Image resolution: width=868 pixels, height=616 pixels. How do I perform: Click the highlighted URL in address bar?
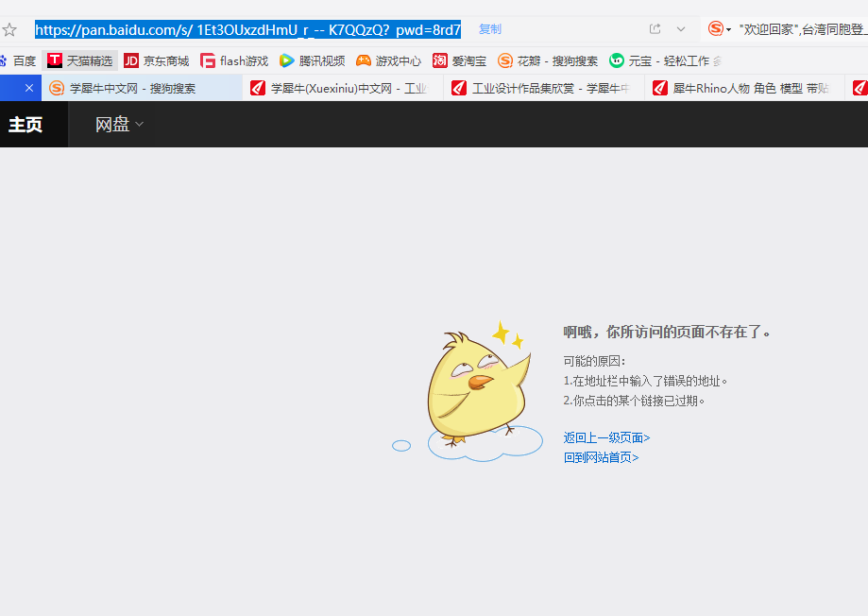pyautogui.click(x=247, y=29)
